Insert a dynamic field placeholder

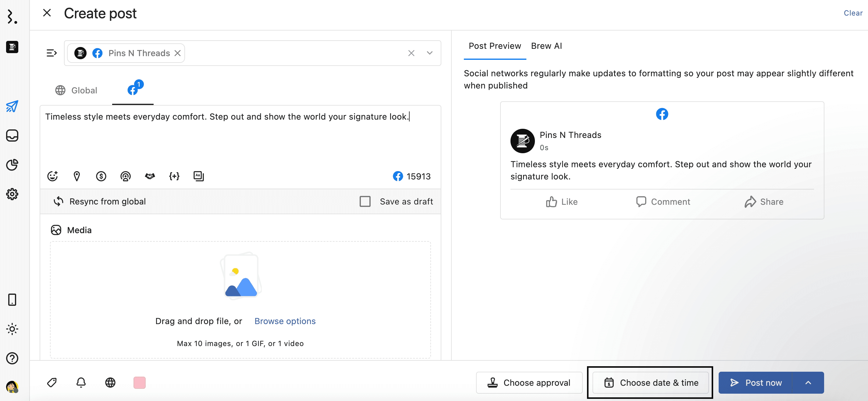pos(174,176)
